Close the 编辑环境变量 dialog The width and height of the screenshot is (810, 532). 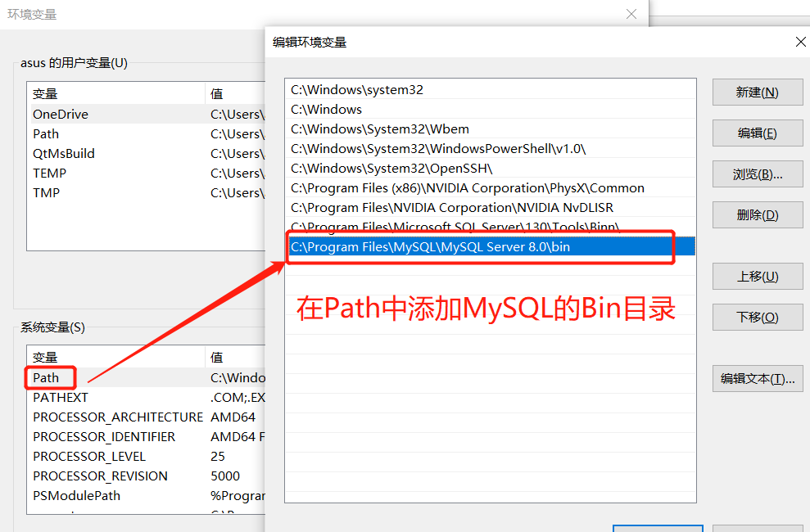800,42
